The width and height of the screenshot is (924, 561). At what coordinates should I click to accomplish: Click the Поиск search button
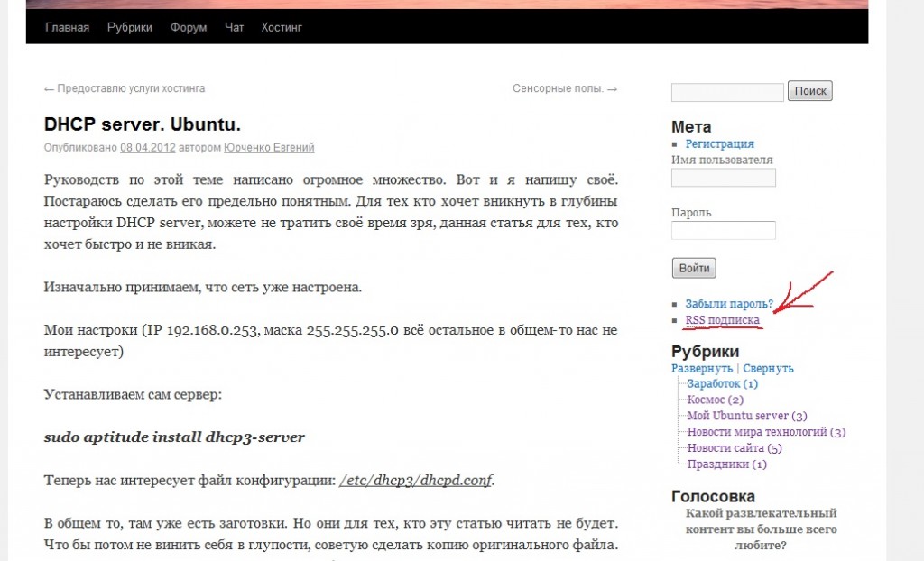pyautogui.click(x=810, y=91)
